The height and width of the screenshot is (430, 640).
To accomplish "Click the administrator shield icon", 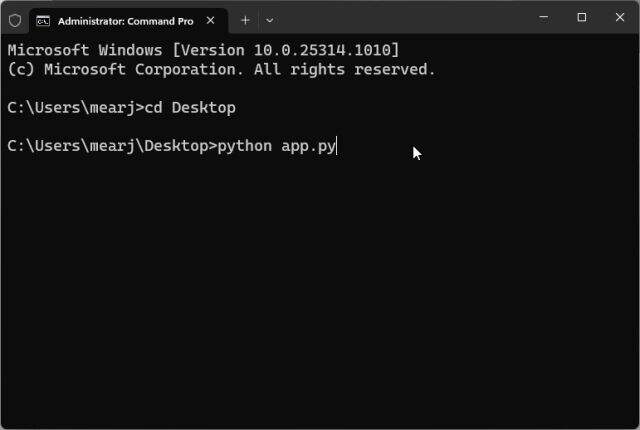I will click(x=14, y=20).
